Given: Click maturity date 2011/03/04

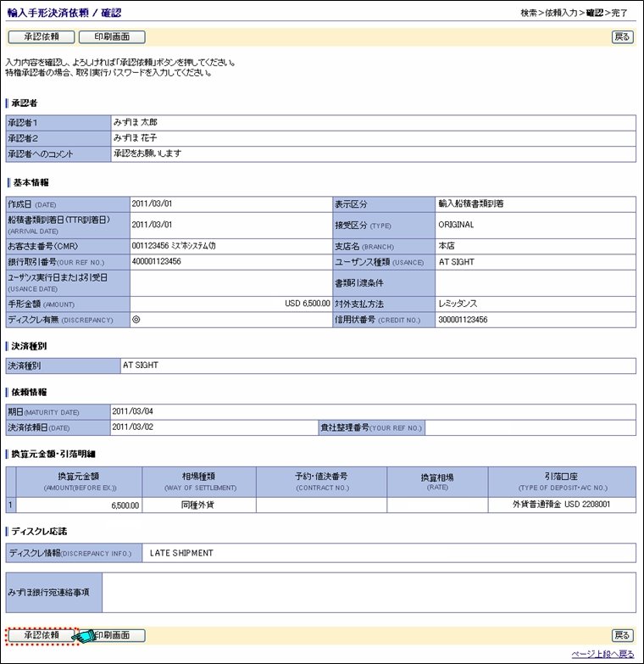Looking at the screenshot, I should (x=132, y=411).
